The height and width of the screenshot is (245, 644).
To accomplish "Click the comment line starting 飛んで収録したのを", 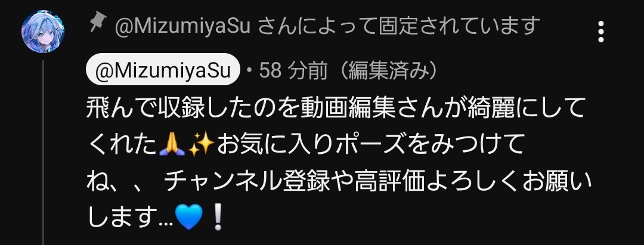I will coord(335,108).
